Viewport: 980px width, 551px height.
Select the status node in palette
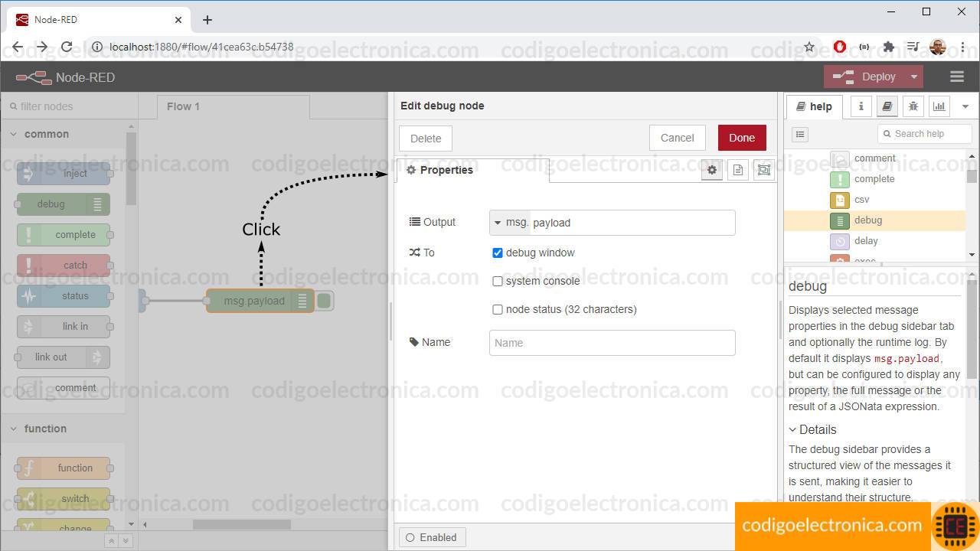pyautogui.click(x=64, y=296)
